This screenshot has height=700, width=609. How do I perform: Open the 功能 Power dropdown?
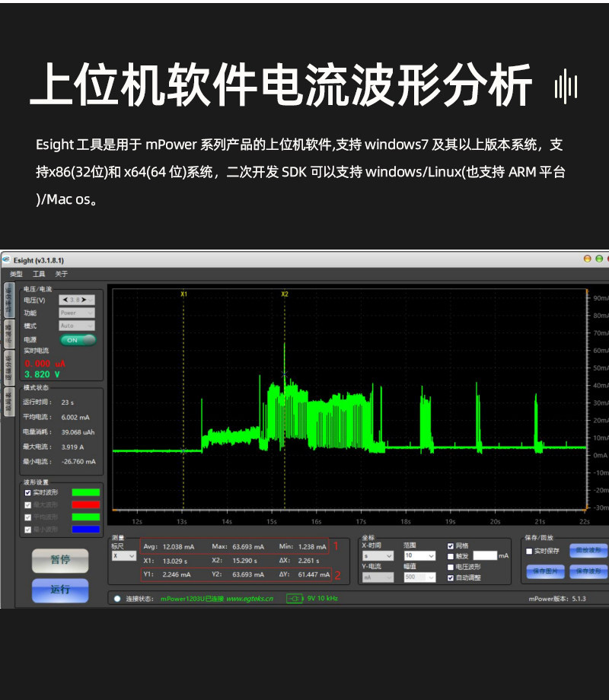tap(77, 313)
